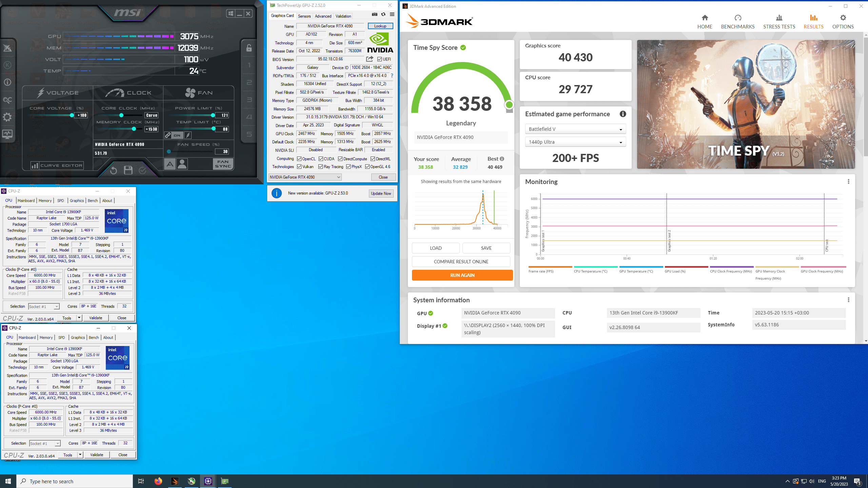The image size is (868, 488).
Task: Click Update Now for GPU-Z
Action: coord(381,194)
